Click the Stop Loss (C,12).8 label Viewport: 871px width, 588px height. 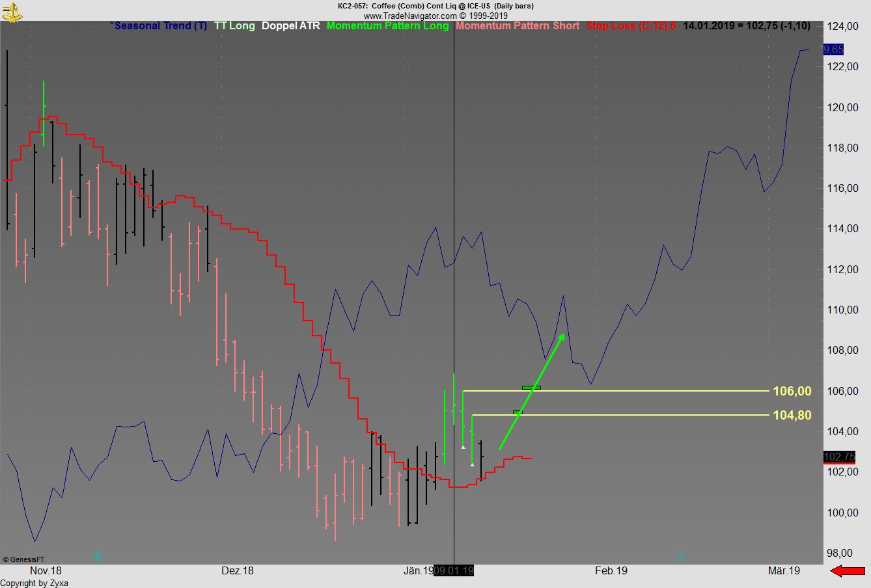pyautogui.click(x=631, y=26)
